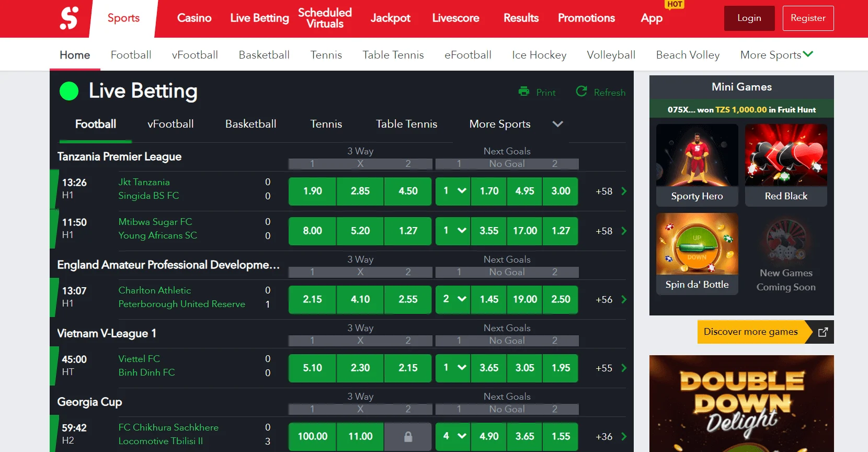Pick 4.10 draw odds for Charlton Athletic match
Viewport: 868px width, 452px height.
click(x=360, y=299)
